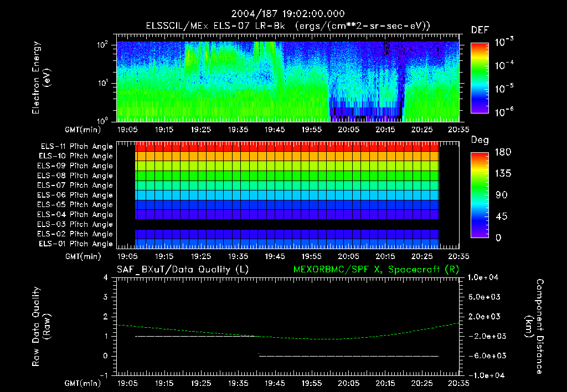Click the 90 degree scale value
This screenshot has width=567, height=392.
(x=502, y=195)
